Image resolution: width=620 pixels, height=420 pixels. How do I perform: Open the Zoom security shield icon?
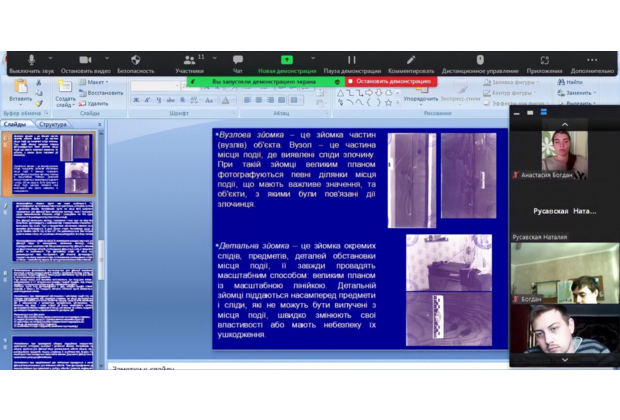click(136, 60)
